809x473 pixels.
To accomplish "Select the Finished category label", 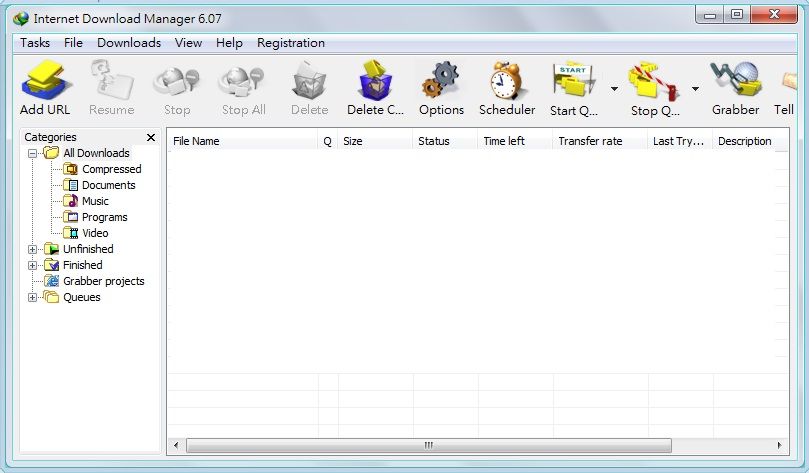I will [83, 265].
